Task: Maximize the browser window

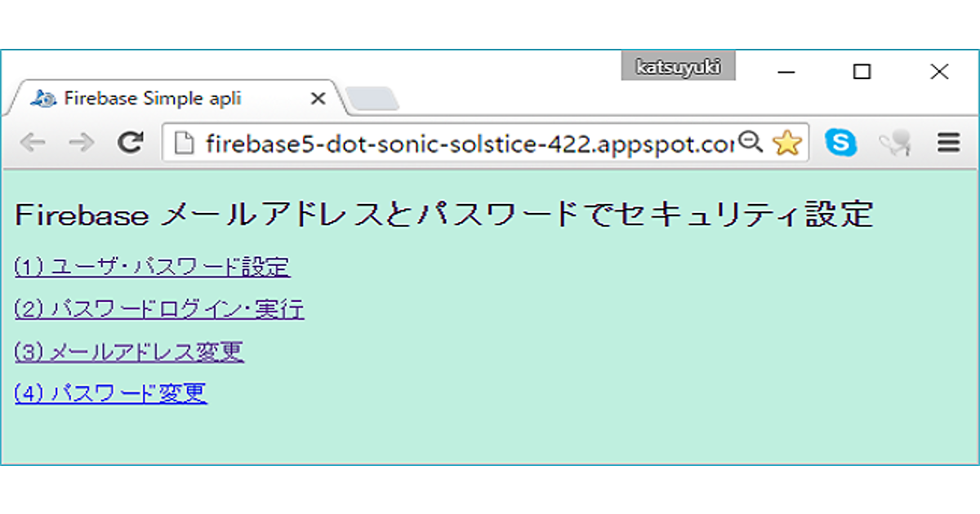Action: (861, 72)
